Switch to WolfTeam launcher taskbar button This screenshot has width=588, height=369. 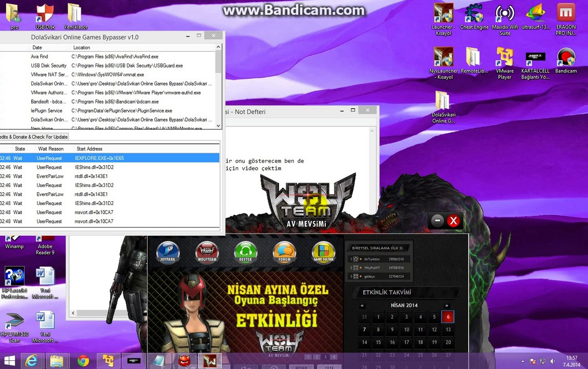tap(210, 361)
